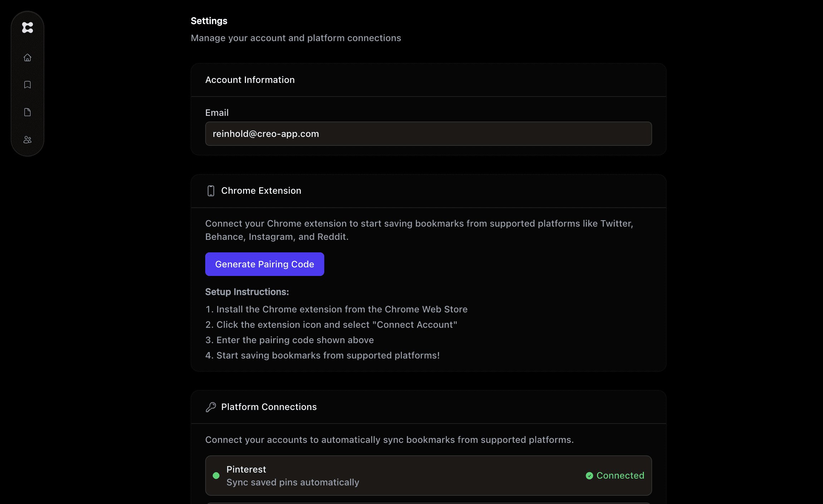Click the Account Information section header
The width and height of the screenshot is (823, 504).
[250, 80]
